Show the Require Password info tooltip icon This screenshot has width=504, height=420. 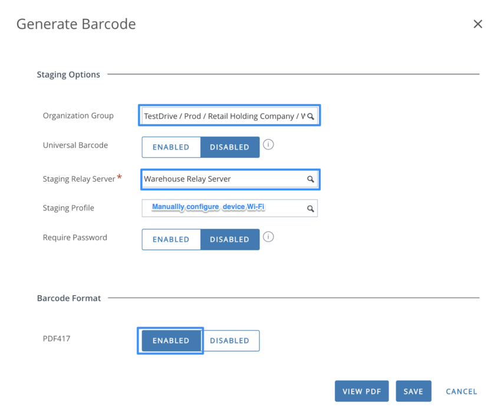point(268,237)
